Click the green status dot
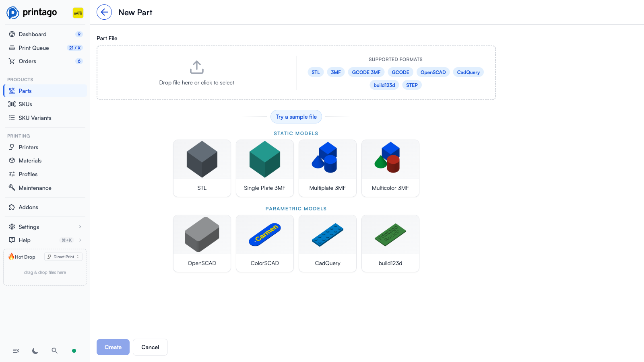The image size is (644, 362). coord(74,351)
